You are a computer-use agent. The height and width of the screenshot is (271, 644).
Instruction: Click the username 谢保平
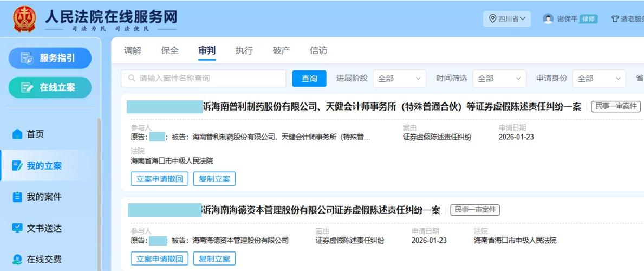pyautogui.click(x=567, y=19)
